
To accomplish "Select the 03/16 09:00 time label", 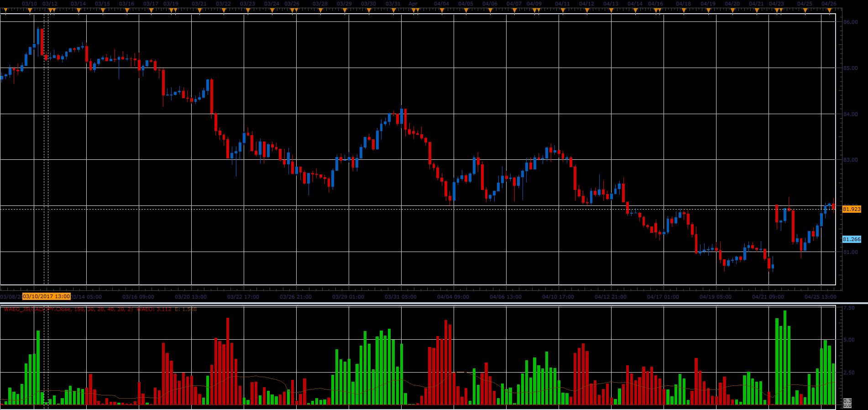I will [x=139, y=297].
